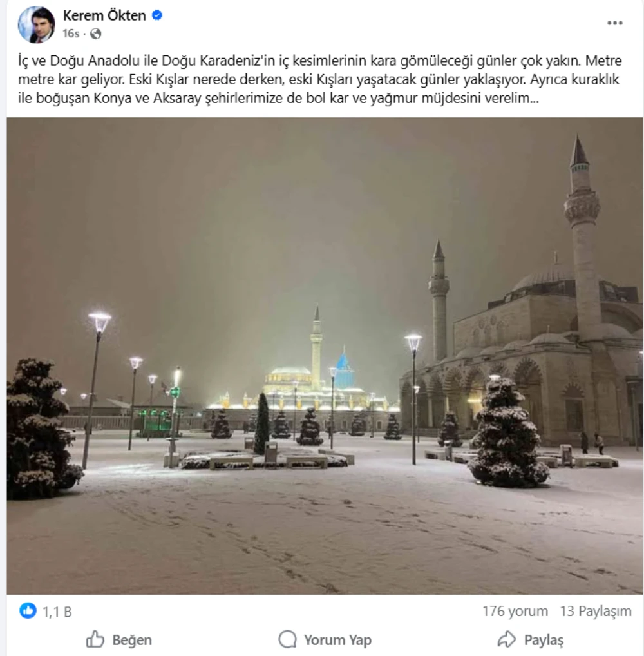Click the blue like reaction icon
This screenshot has height=656, width=644.
(x=28, y=611)
